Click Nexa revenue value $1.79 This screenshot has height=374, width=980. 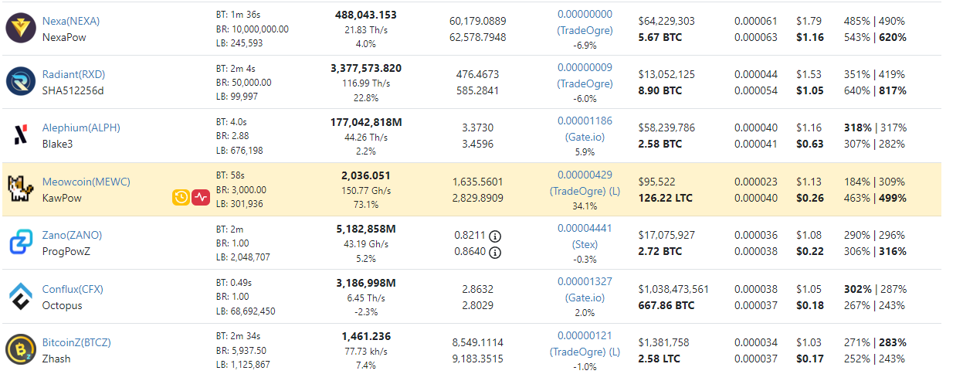click(809, 21)
